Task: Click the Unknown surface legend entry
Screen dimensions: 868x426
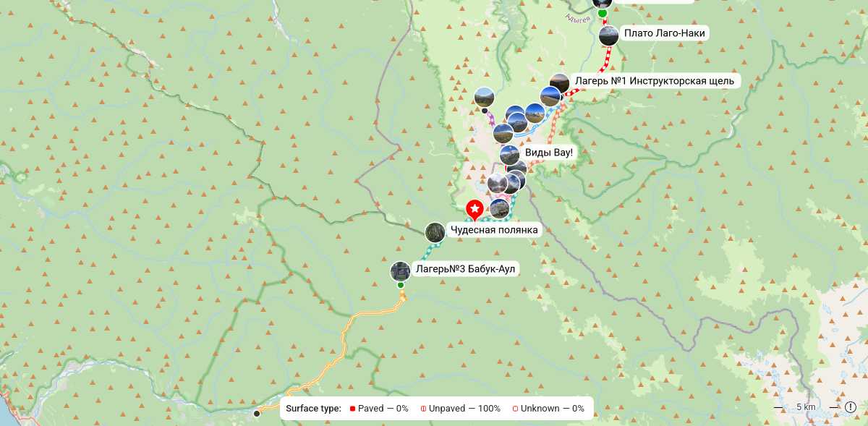Action: click(548, 408)
